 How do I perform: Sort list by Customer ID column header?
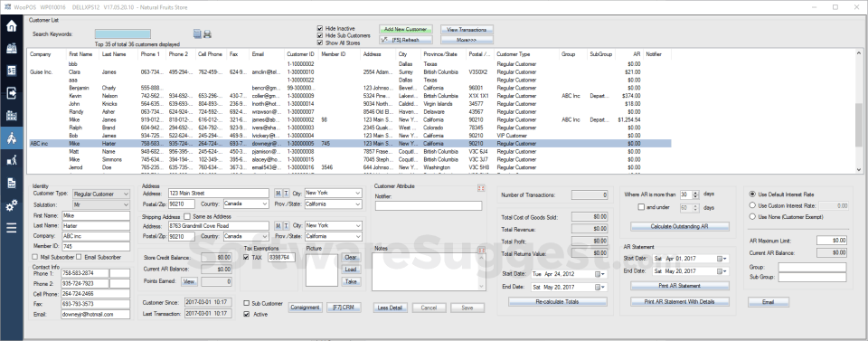[x=300, y=54]
